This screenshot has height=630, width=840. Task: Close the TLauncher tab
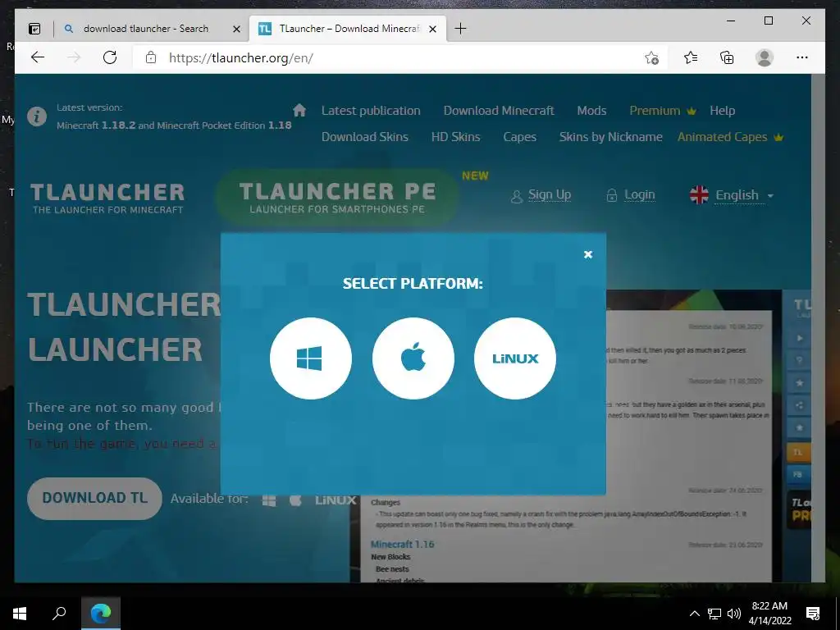(433, 29)
